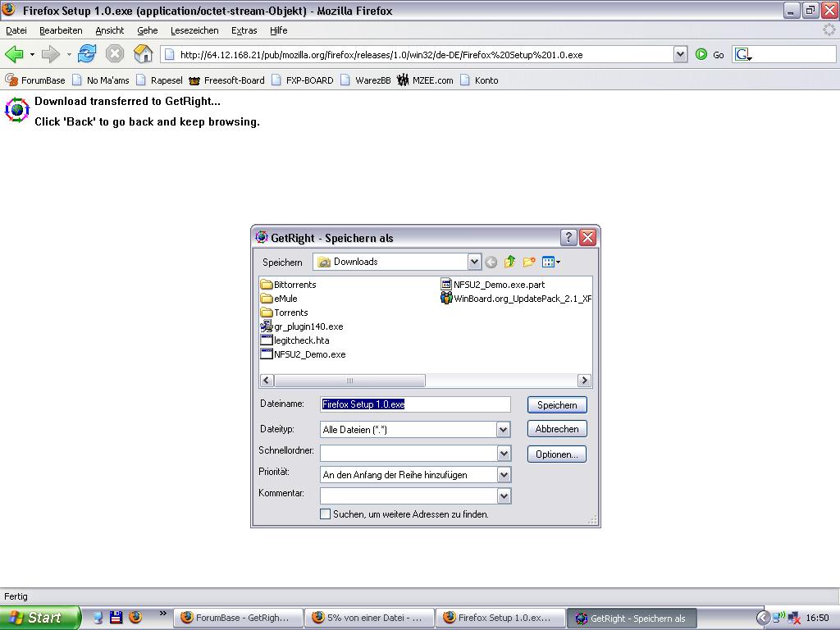Open the No Ma'ams bookmark

[101, 80]
